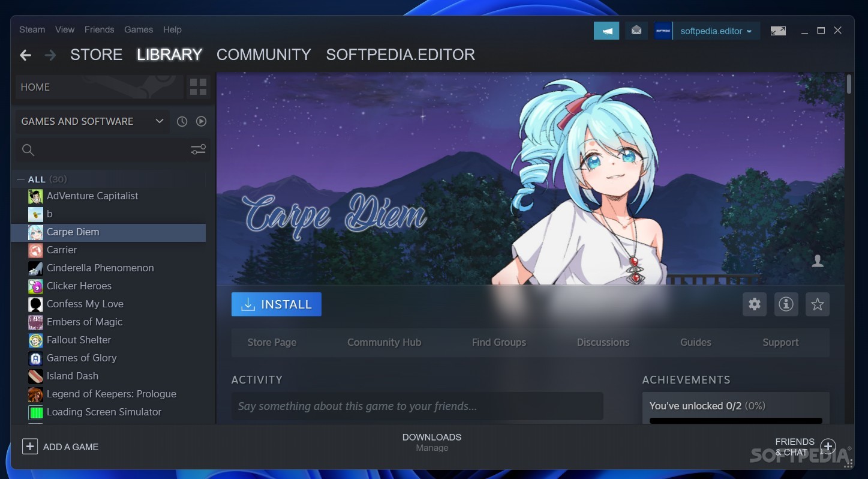Click Confess My Love game icon

[35, 304]
